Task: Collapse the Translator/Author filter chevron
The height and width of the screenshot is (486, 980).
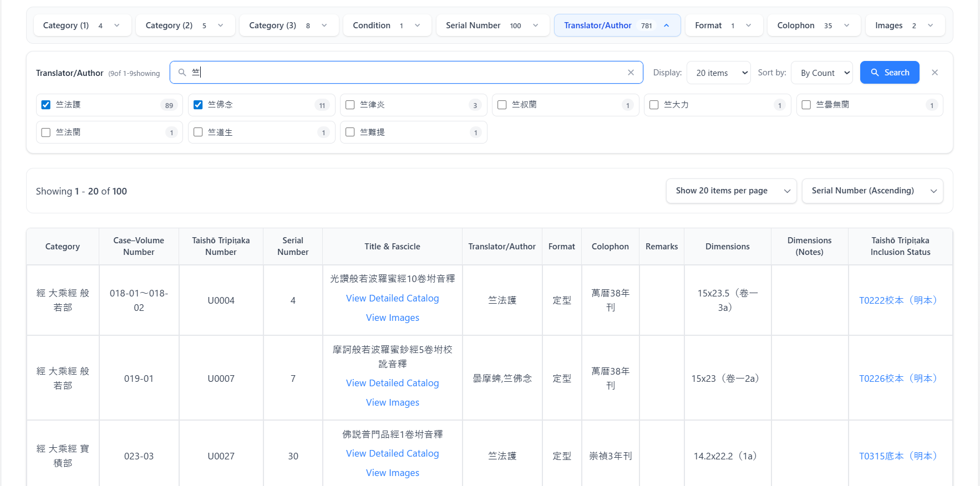Action: pyautogui.click(x=666, y=25)
